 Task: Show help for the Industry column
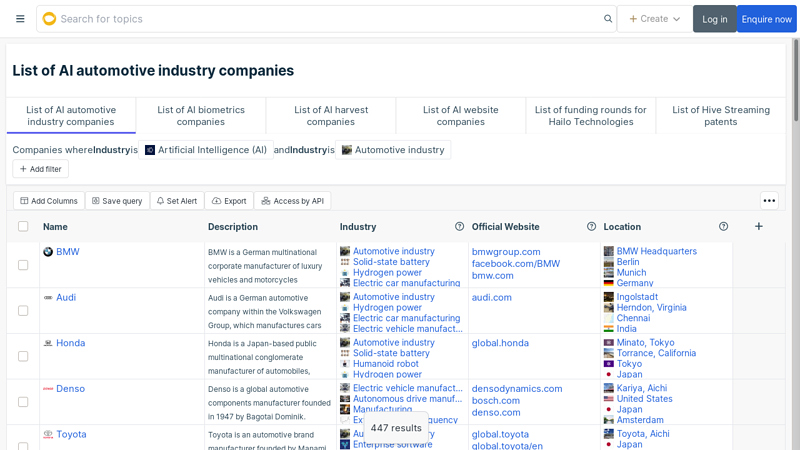[x=459, y=227]
